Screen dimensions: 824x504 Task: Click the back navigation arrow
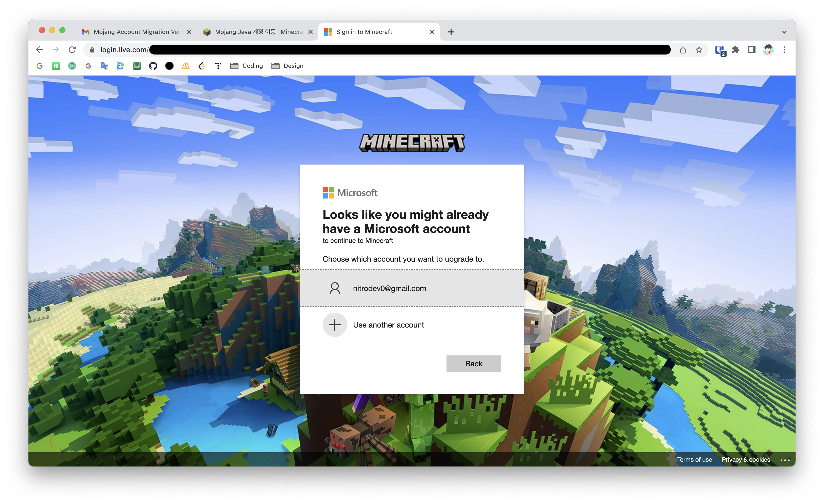pyautogui.click(x=40, y=50)
